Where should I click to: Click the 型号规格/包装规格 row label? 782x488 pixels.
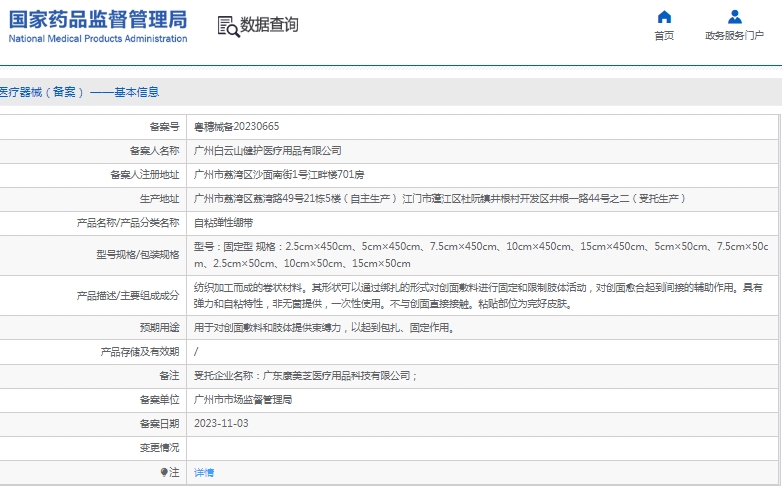pos(138,255)
